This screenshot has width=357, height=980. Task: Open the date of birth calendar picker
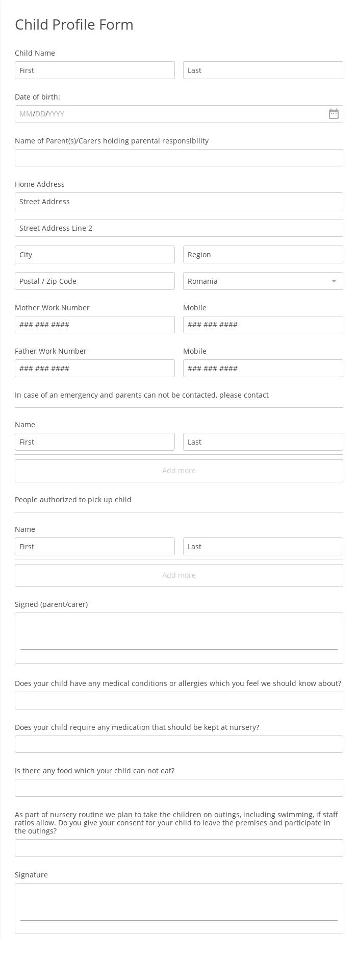tap(334, 114)
